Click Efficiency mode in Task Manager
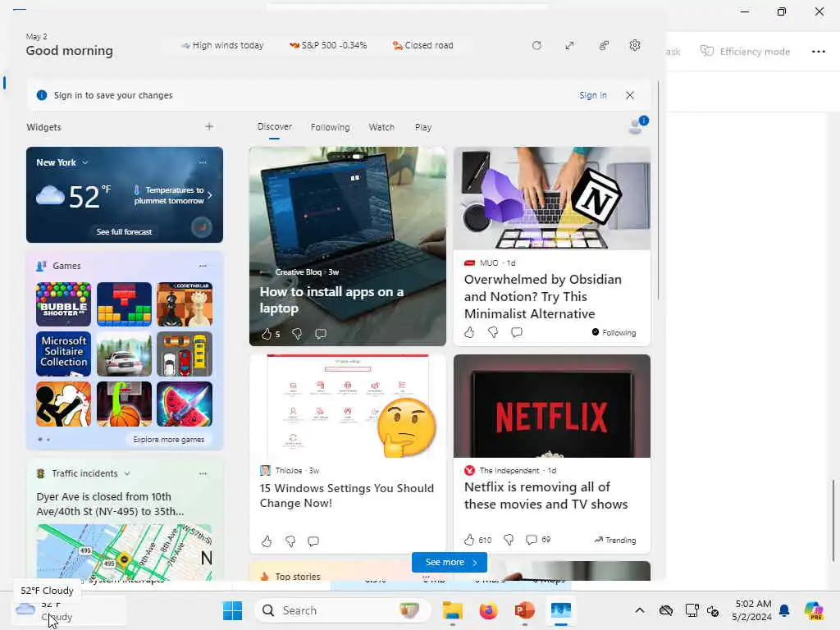 [745, 52]
